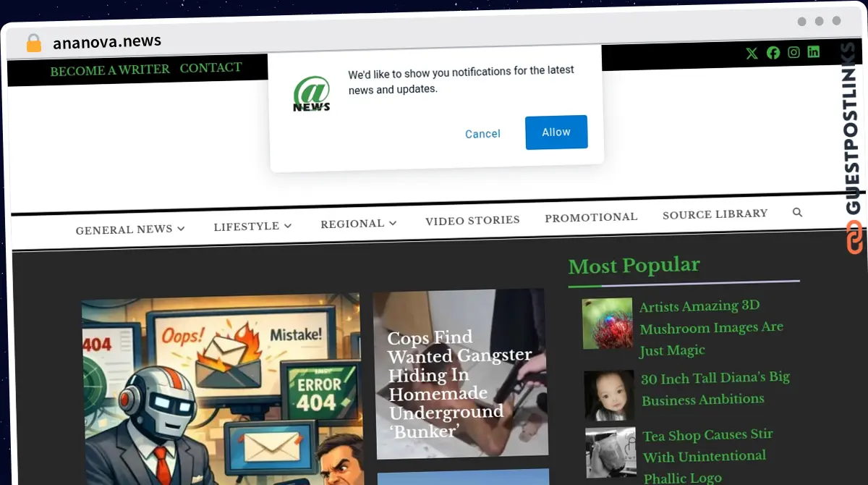
Task: Expand the Regional dropdown menu
Action: click(x=359, y=224)
